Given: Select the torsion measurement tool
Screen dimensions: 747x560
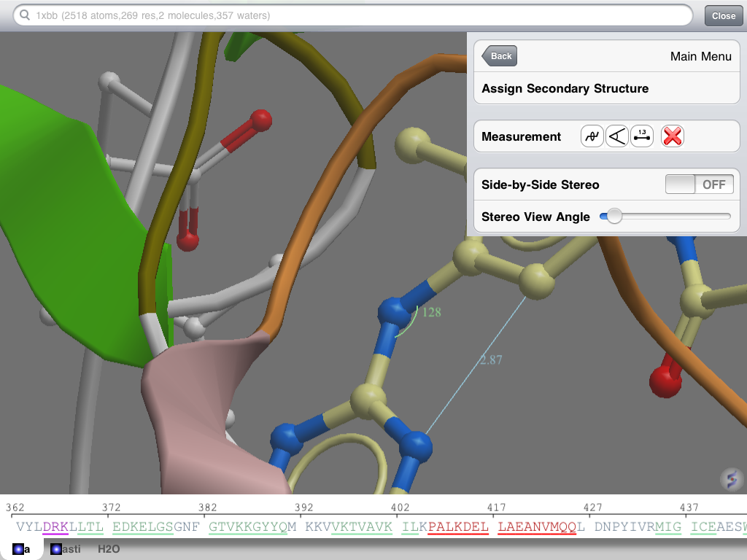Looking at the screenshot, I should coord(592,136).
